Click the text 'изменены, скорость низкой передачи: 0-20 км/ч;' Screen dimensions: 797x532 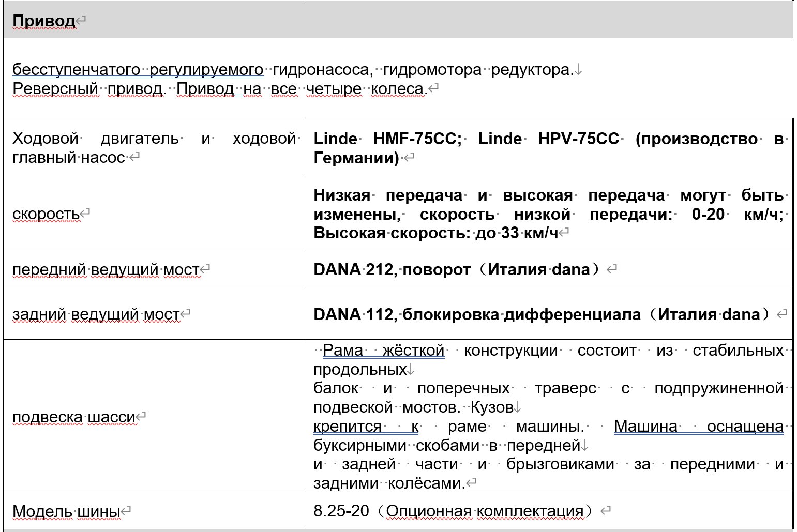[x=549, y=214]
